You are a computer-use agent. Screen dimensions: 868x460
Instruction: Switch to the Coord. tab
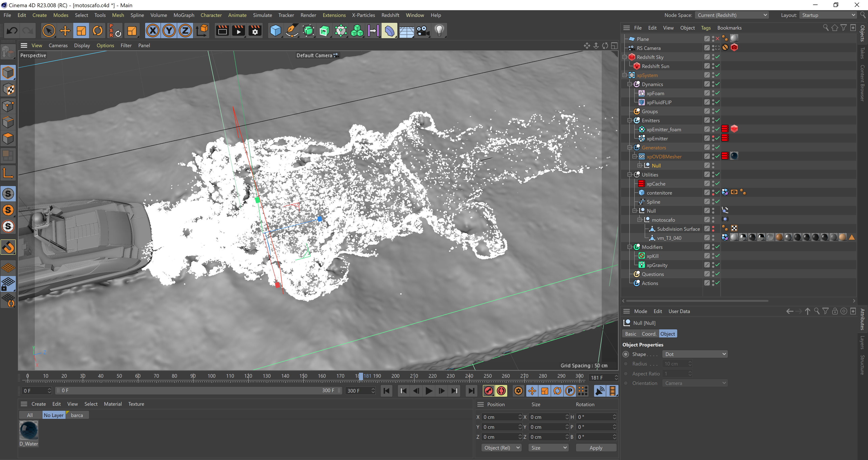(649, 334)
